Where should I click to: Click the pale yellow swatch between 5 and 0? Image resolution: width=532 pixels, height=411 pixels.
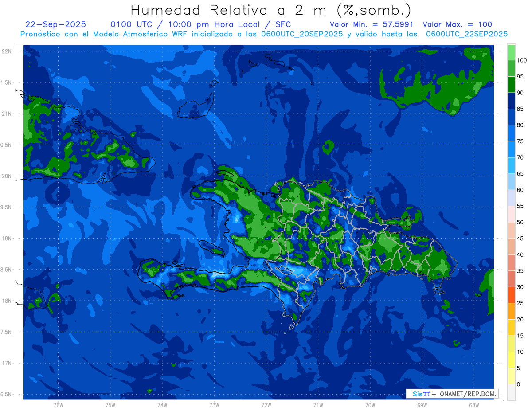click(x=511, y=376)
